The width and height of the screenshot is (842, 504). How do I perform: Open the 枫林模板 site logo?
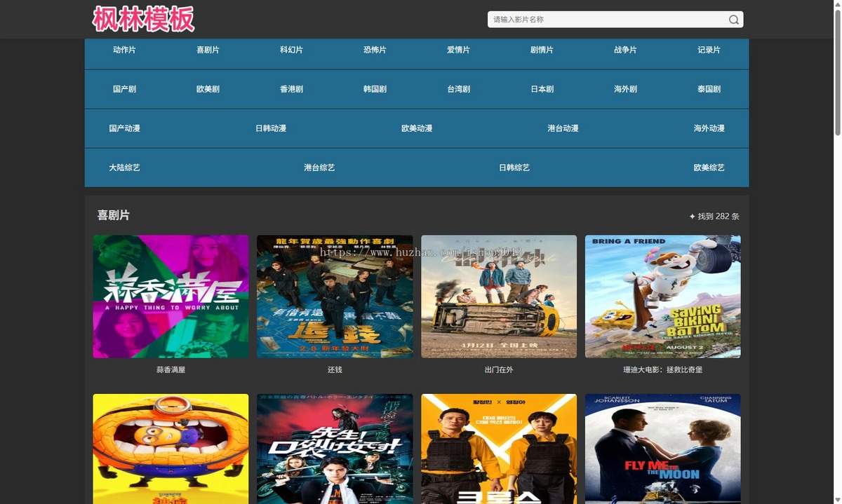tap(144, 19)
